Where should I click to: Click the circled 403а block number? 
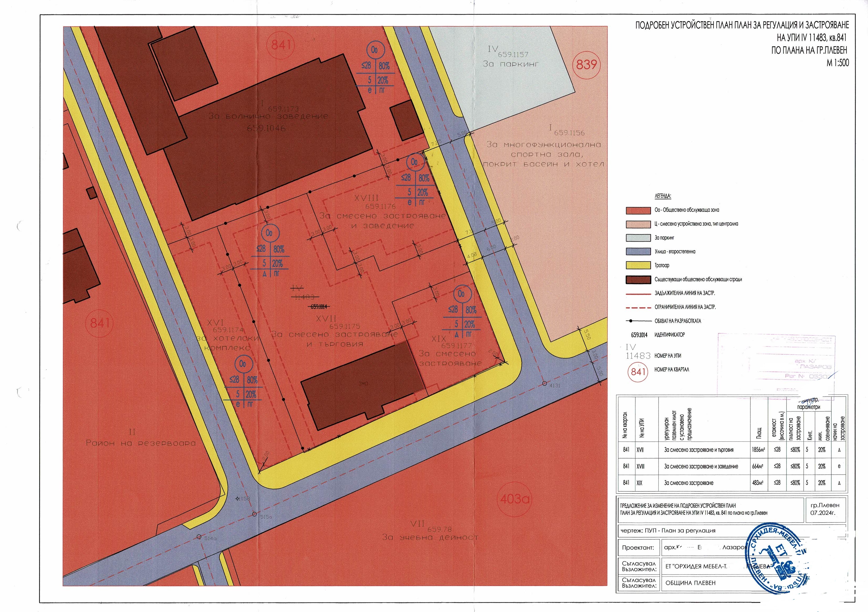(515, 499)
